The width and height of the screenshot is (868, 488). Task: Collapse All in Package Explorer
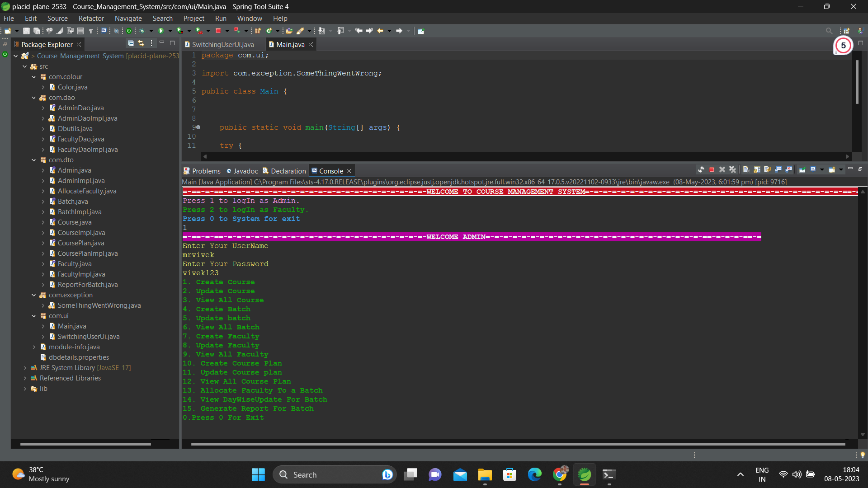[131, 43]
